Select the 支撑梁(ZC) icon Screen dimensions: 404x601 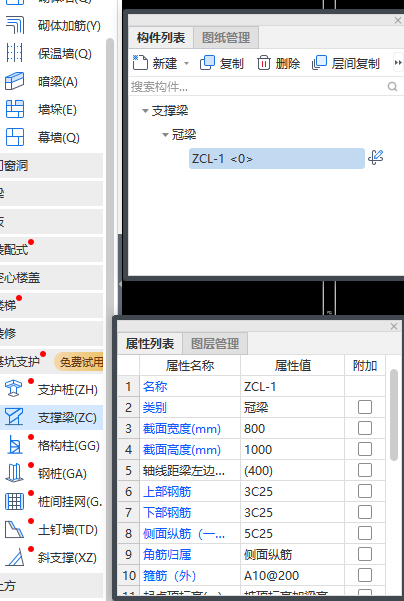[14, 417]
